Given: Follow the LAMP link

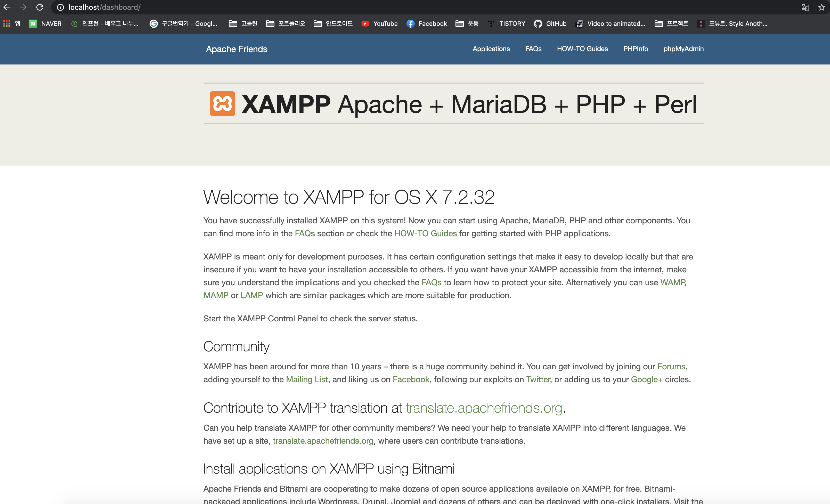Looking at the screenshot, I should click(x=252, y=295).
